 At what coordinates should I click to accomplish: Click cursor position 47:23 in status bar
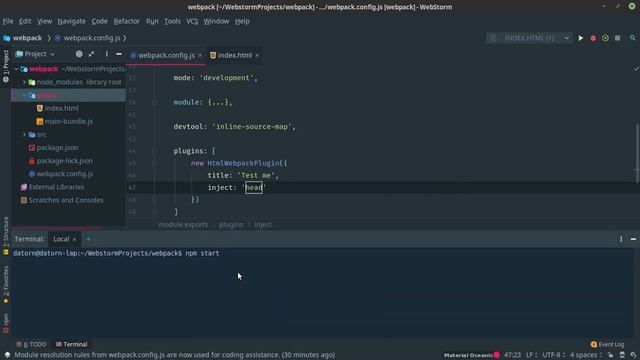tap(512, 355)
